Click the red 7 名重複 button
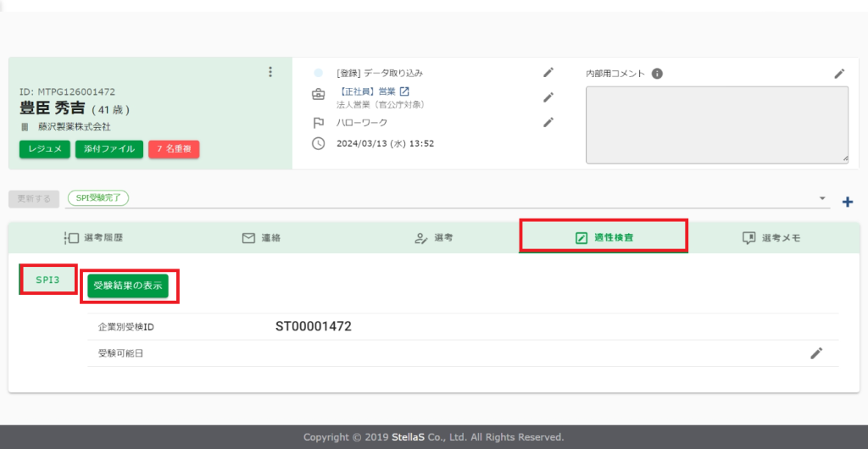Viewport: 868px width, 449px height. point(174,149)
